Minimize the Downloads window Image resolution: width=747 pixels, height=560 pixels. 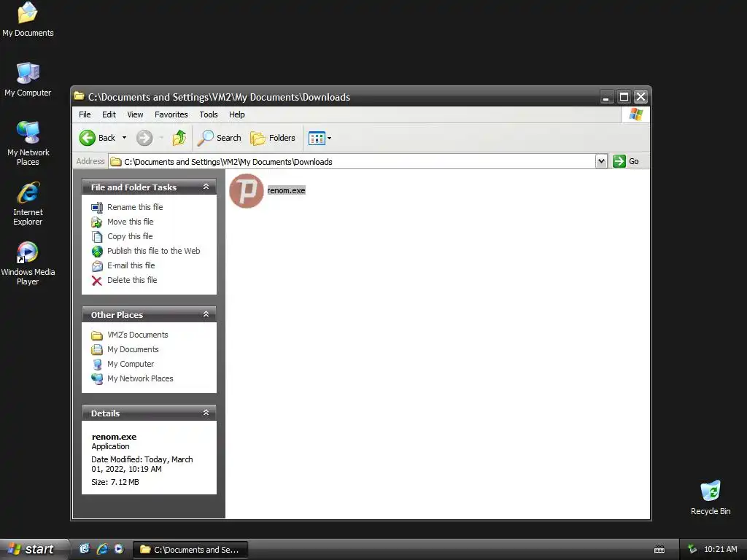pos(605,97)
